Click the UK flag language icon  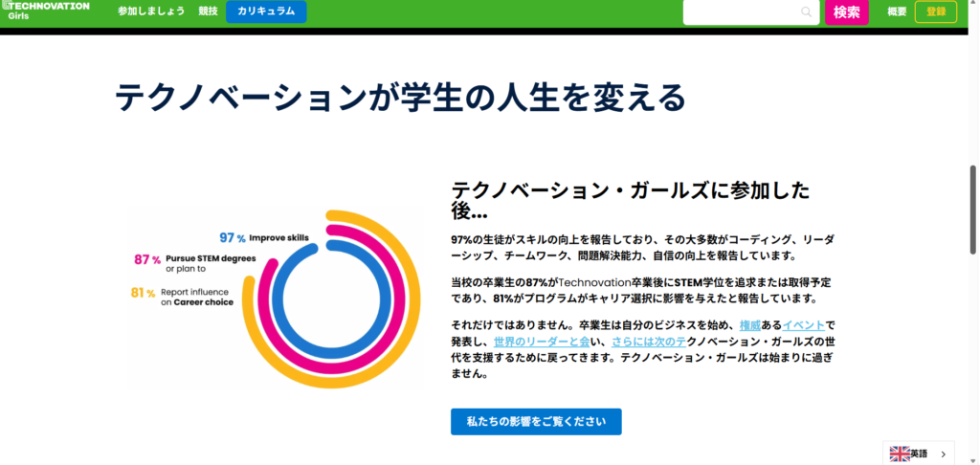900,454
